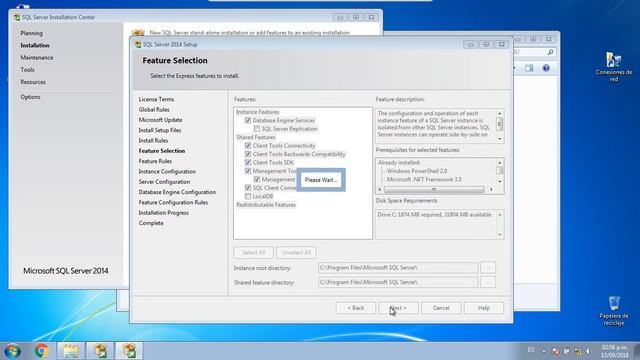Click the Next button in setup
The width and height of the screenshot is (640, 360).
pyautogui.click(x=398, y=308)
